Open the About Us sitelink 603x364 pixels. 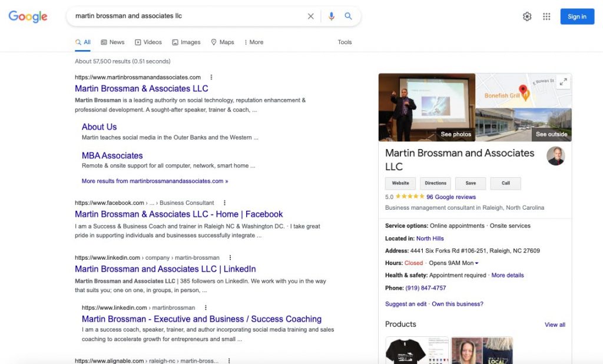(x=99, y=127)
